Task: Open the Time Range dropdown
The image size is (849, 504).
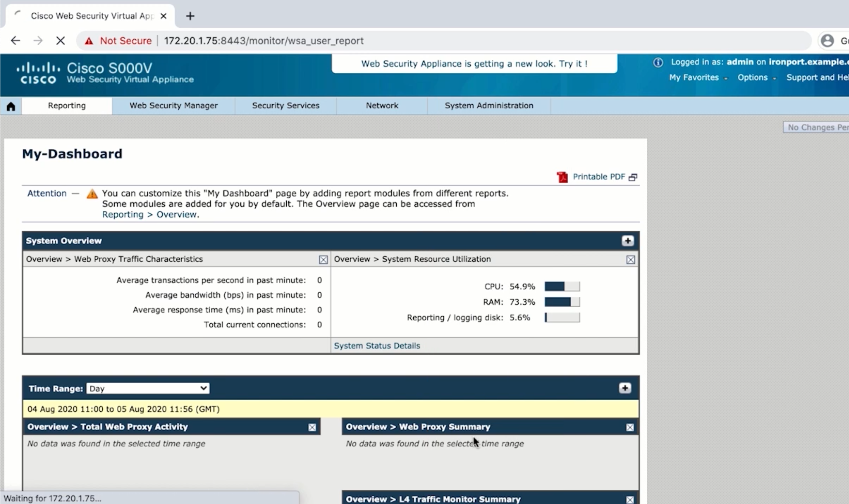Action: coord(148,388)
